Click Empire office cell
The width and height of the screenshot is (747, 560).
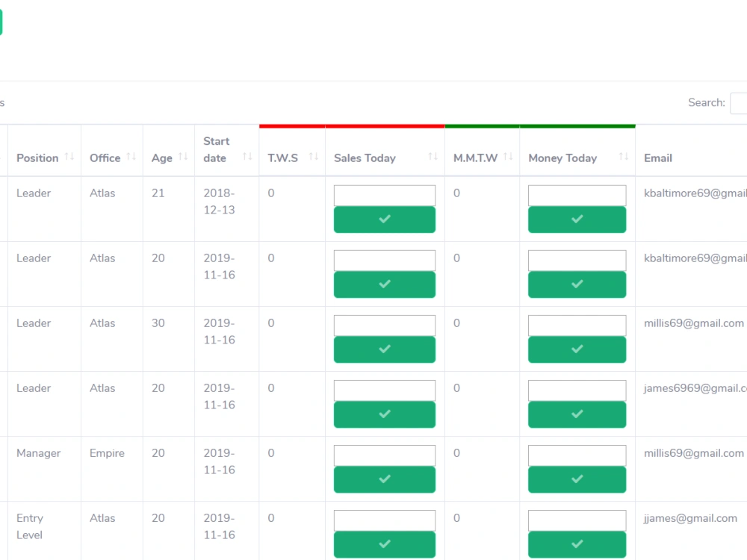107,453
